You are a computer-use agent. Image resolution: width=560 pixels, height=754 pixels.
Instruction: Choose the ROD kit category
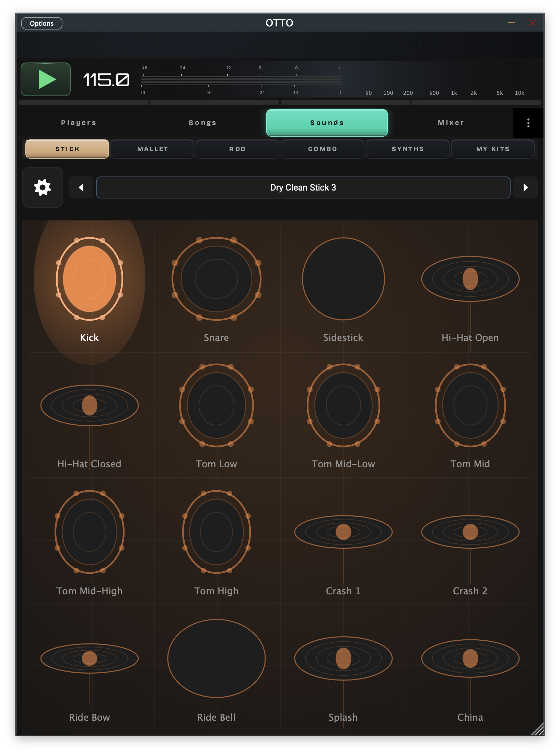click(237, 149)
